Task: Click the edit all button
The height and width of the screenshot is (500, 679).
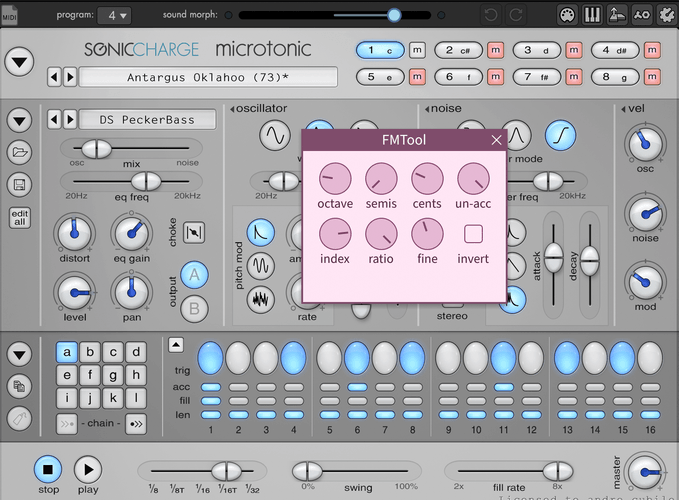Action: point(19,218)
